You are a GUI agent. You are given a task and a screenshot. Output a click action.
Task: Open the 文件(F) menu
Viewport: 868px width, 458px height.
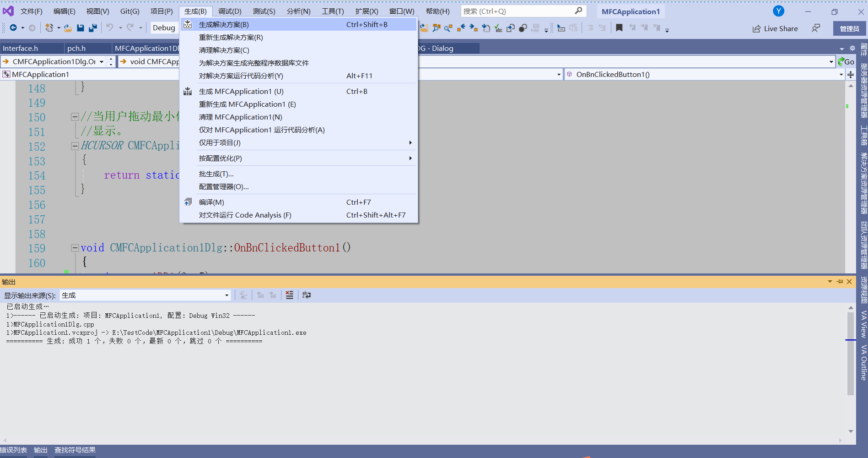point(32,11)
